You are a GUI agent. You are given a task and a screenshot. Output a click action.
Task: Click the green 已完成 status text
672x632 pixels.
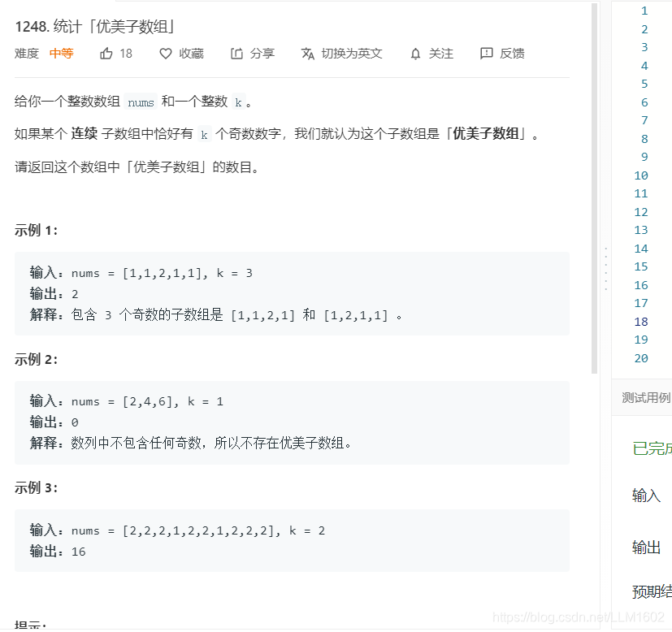(652, 448)
